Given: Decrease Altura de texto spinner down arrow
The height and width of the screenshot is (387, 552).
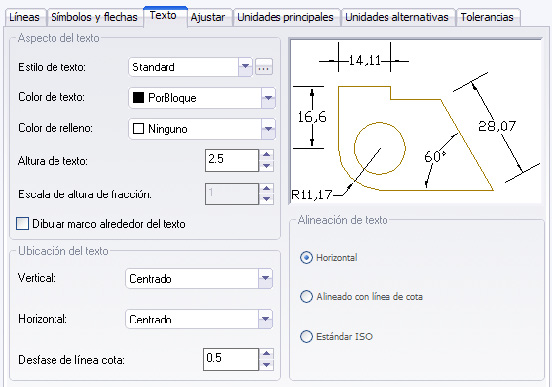Looking at the screenshot, I should (266, 166).
